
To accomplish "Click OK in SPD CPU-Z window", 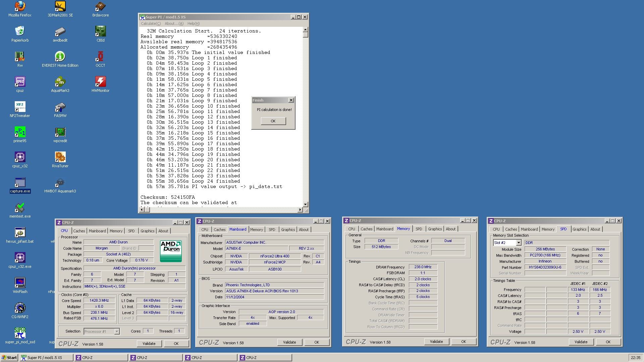I will point(608,342).
